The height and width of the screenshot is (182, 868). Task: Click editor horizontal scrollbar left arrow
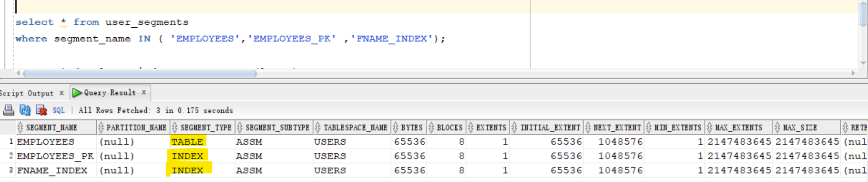click(x=18, y=73)
